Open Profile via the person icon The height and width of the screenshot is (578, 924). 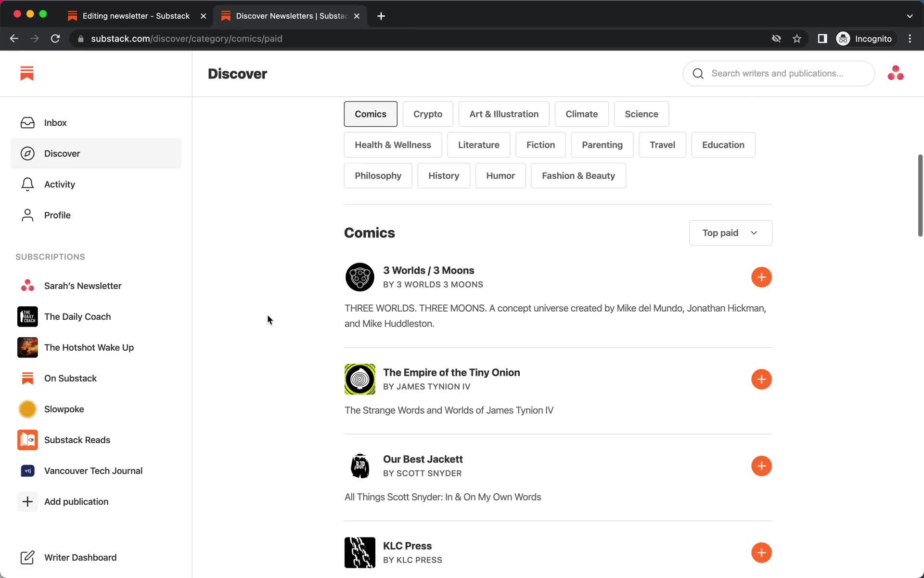27,215
